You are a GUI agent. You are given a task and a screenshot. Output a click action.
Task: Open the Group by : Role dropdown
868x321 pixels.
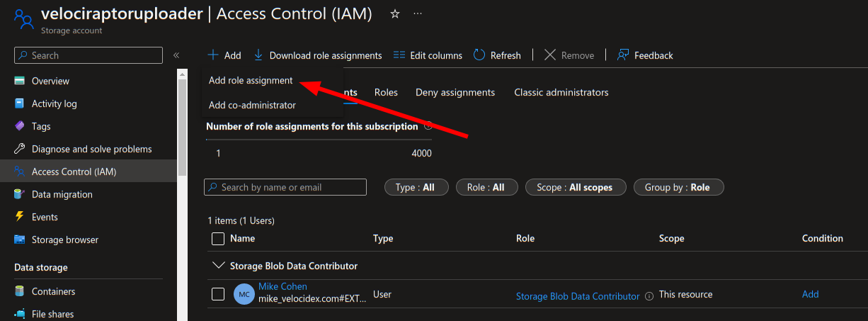point(678,187)
